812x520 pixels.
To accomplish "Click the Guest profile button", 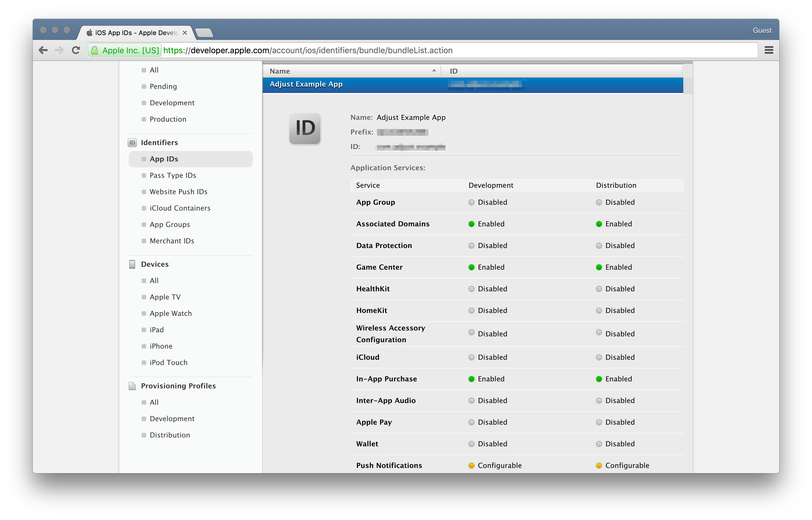I will click(x=762, y=30).
